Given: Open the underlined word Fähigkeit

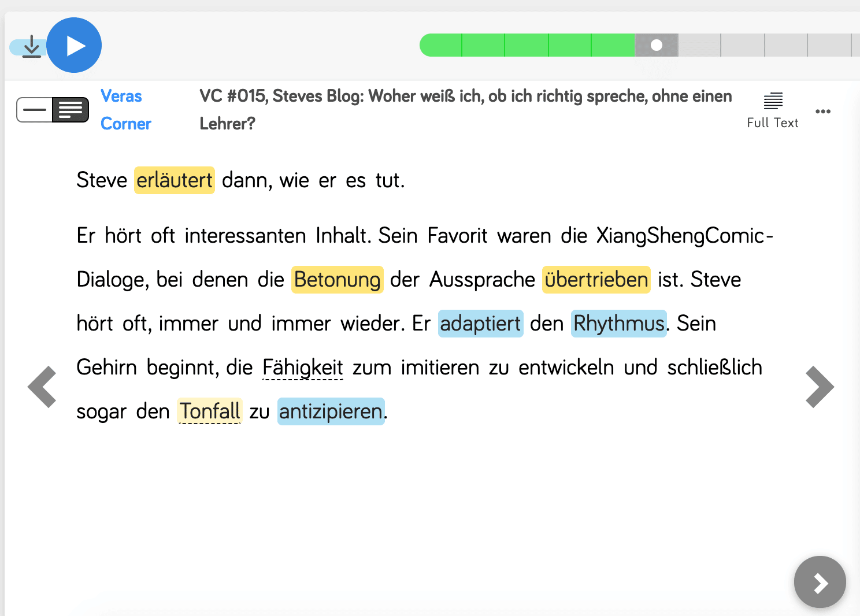Looking at the screenshot, I should [x=302, y=368].
